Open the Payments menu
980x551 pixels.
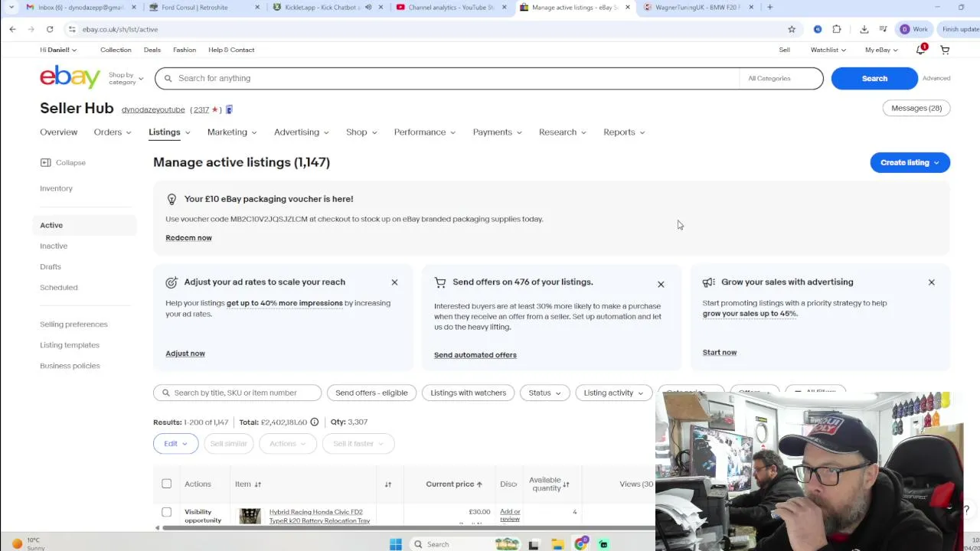498,132
